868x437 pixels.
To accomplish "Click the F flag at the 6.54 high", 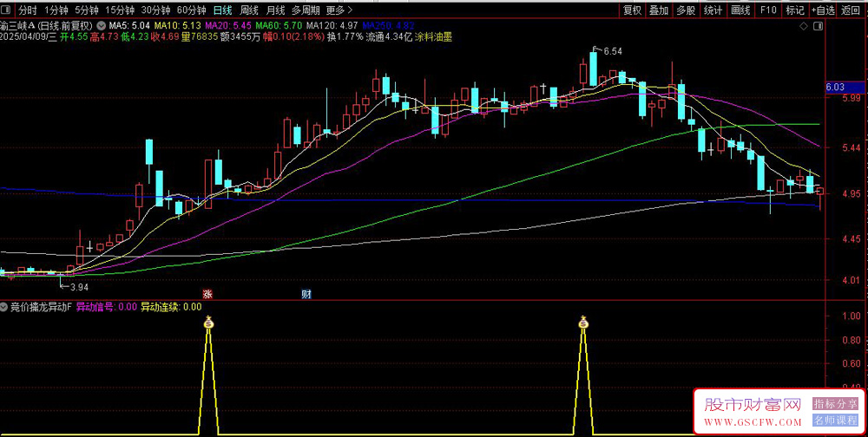I will pos(595,50).
